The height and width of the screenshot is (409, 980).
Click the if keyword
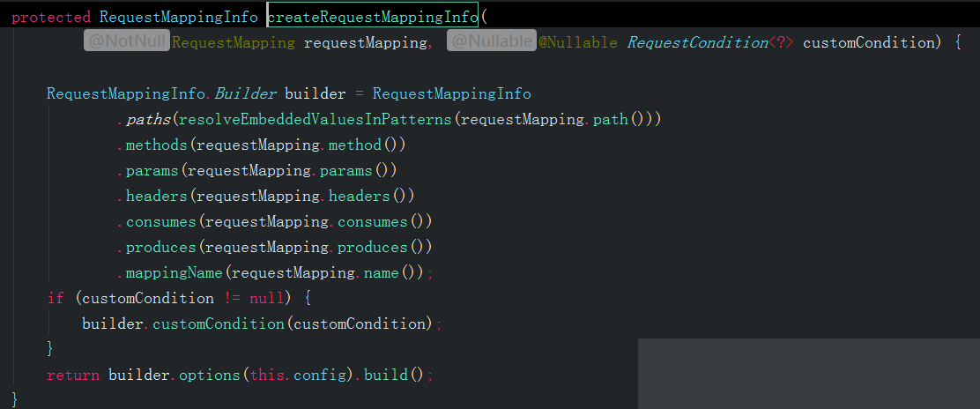click(x=56, y=298)
